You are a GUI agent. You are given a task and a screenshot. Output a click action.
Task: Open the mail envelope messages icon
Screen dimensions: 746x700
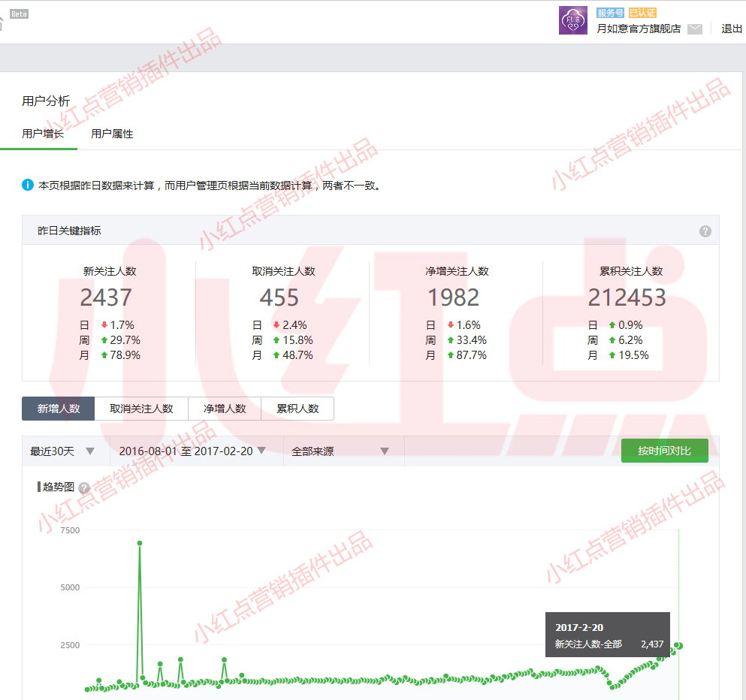tap(695, 29)
